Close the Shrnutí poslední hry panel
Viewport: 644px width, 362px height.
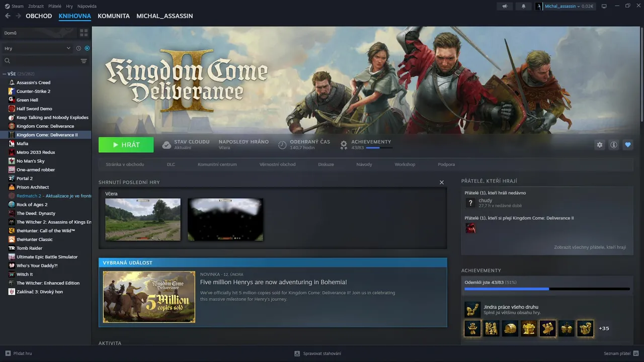(442, 183)
